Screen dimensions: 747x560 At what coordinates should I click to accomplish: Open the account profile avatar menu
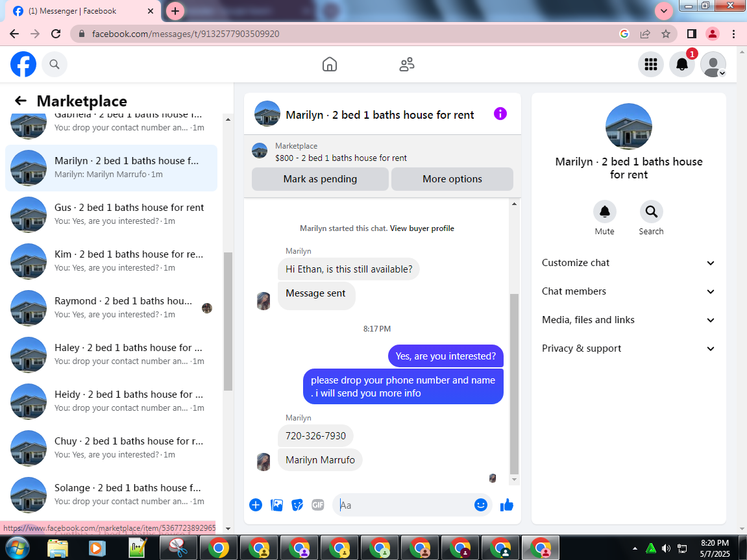(x=713, y=64)
